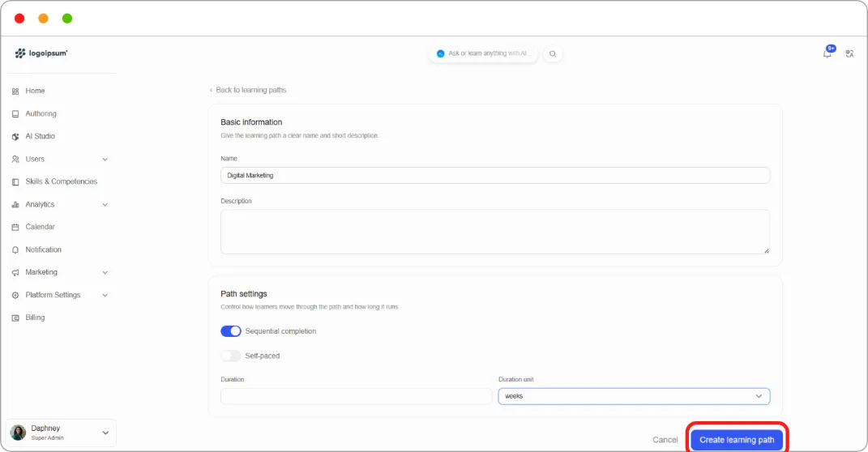Click the Home grid icon in sidebar

pyautogui.click(x=15, y=92)
